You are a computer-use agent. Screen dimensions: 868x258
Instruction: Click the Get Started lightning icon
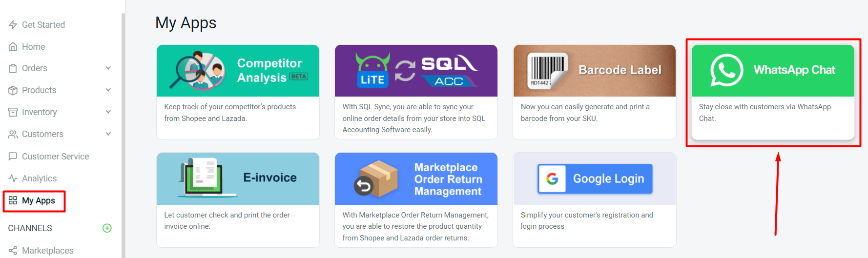tap(13, 25)
